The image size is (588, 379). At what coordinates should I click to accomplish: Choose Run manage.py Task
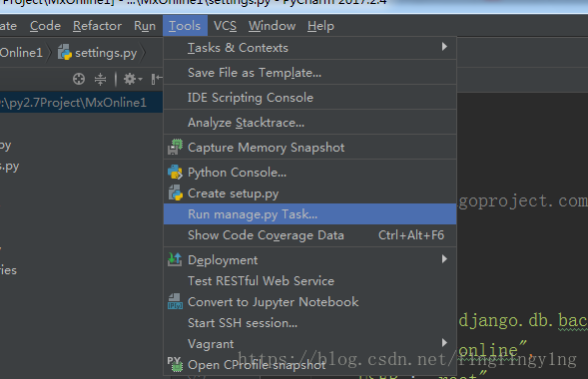pyautogui.click(x=309, y=214)
